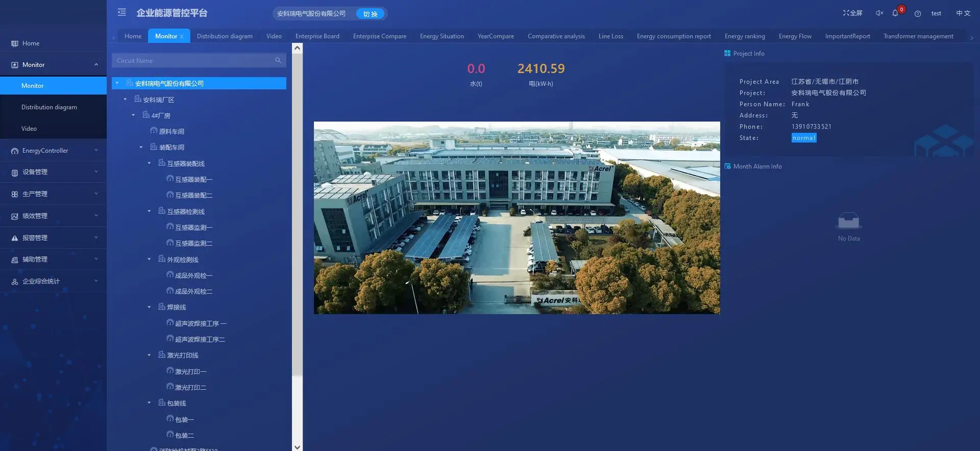Switch to the Enterprise Board tab
The width and height of the screenshot is (980, 451).
(317, 36)
